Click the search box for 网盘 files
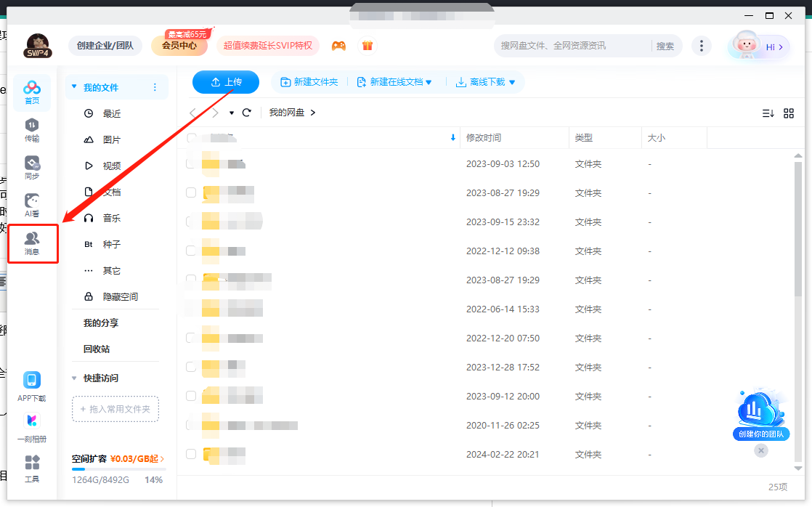Viewport: 812px width, 507px height. (572, 46)
